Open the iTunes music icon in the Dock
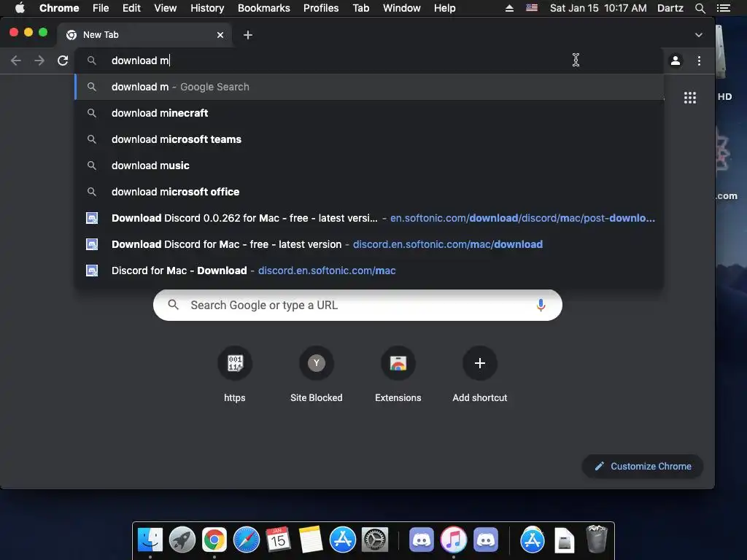This screenshot has width=747, height=560. coord(454,540)
